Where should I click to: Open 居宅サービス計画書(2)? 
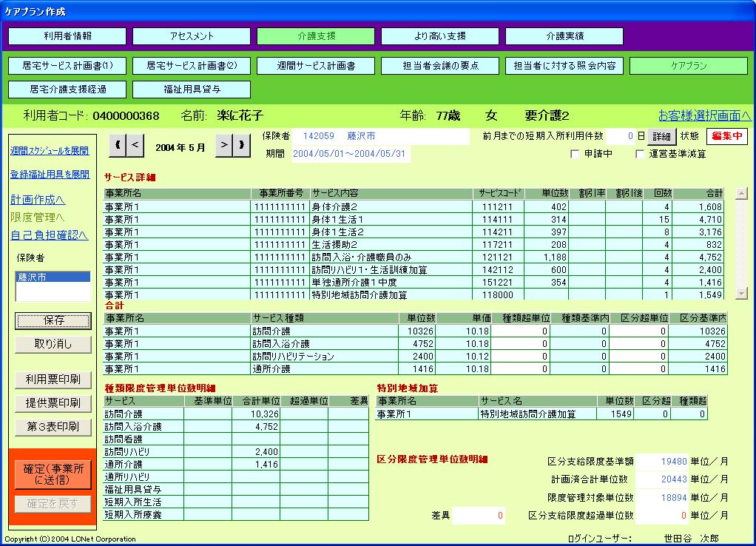pos(192,66)
